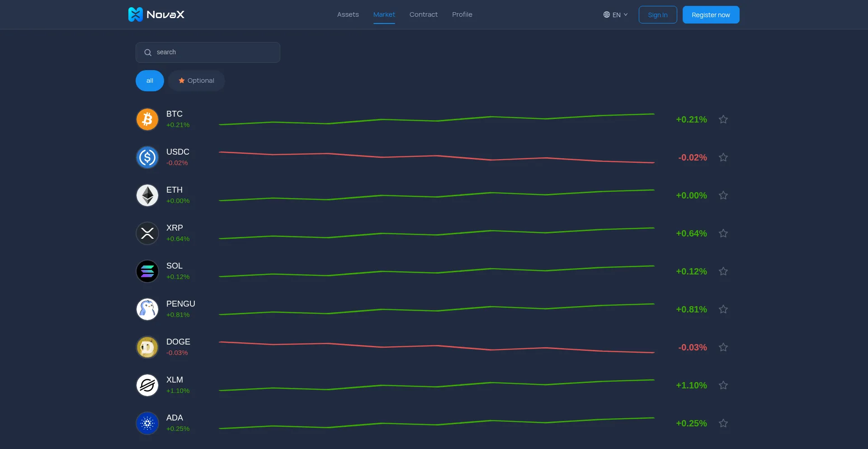Open the USDC price trend chart

pos(437,157)
